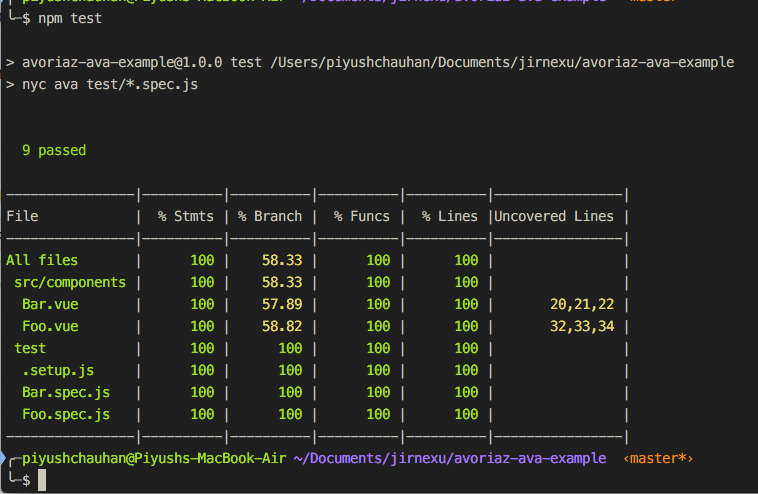Viewport: 758px width, 494px height.
Task: Select the 'All files' row label
Action: (x=42, y=260)
